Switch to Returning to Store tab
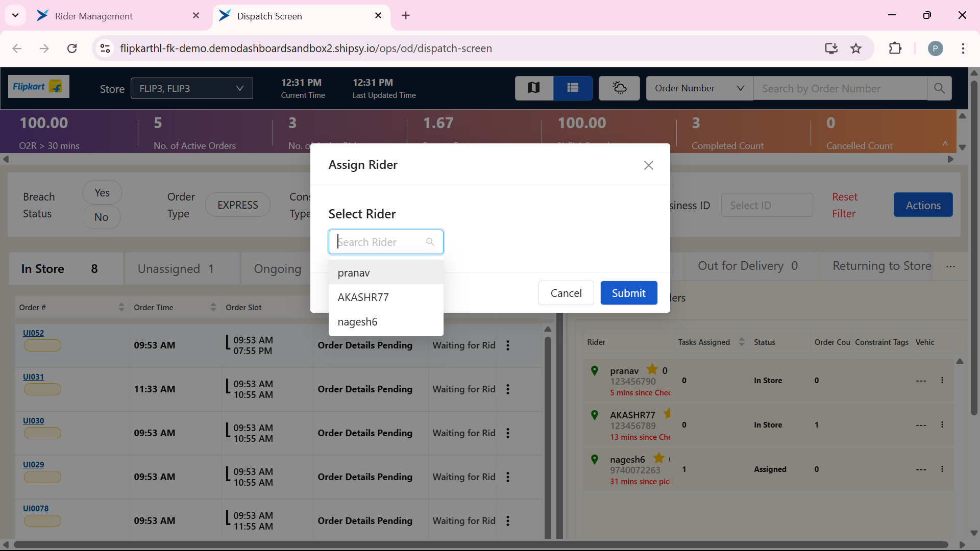This screenshot has width=980, height=551. pyautogui.click(x=881, y=266)
